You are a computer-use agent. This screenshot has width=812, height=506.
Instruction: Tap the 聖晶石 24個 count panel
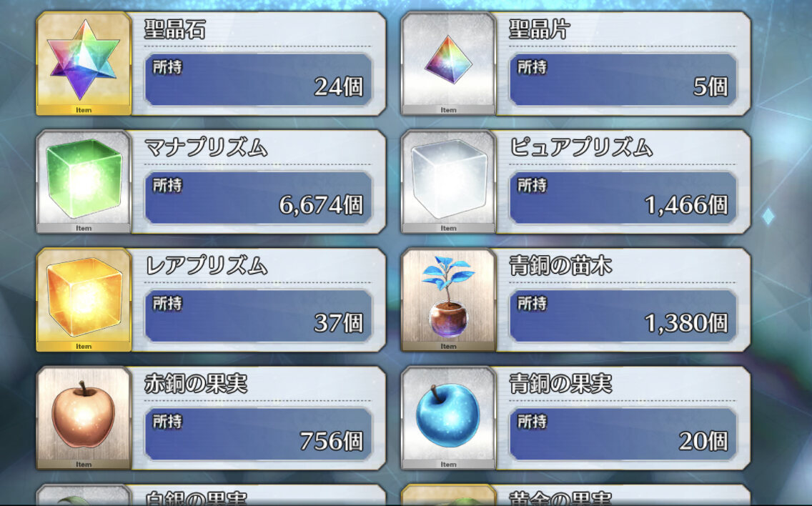coord(259,80)
